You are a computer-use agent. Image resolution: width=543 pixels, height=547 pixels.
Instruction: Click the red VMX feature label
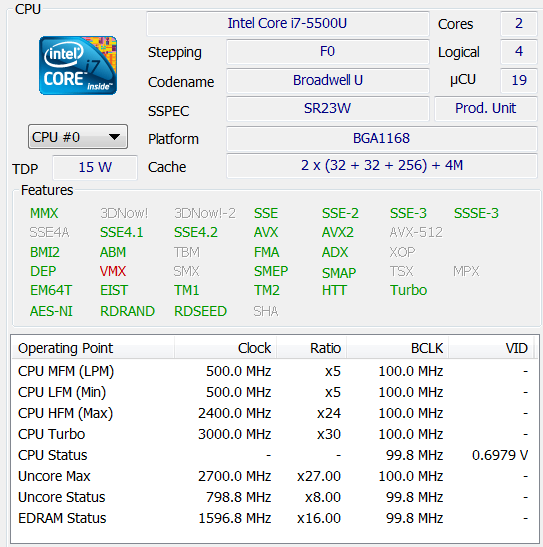coord(113,271)
